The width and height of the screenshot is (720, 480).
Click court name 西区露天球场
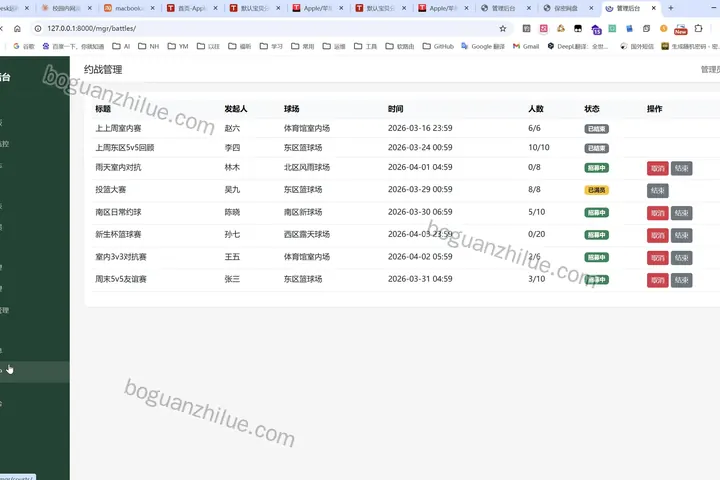tap(307, 235)
